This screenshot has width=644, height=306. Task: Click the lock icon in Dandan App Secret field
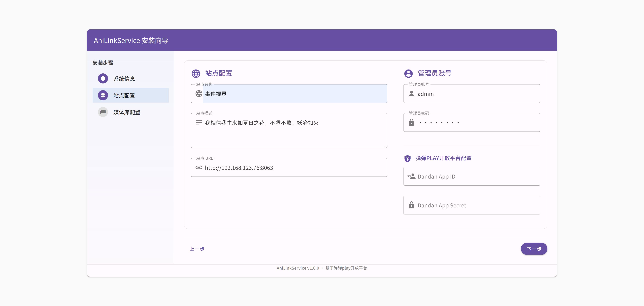click(x=411, y=205)
